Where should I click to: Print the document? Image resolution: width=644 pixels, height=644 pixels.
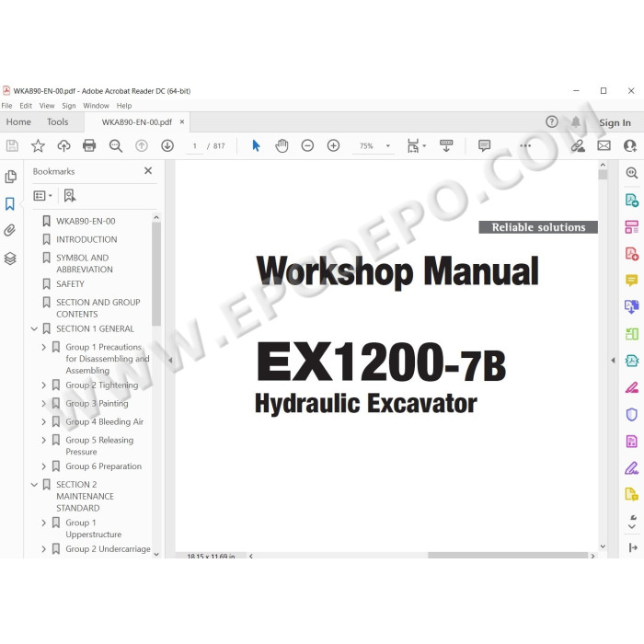pos(89,145)
